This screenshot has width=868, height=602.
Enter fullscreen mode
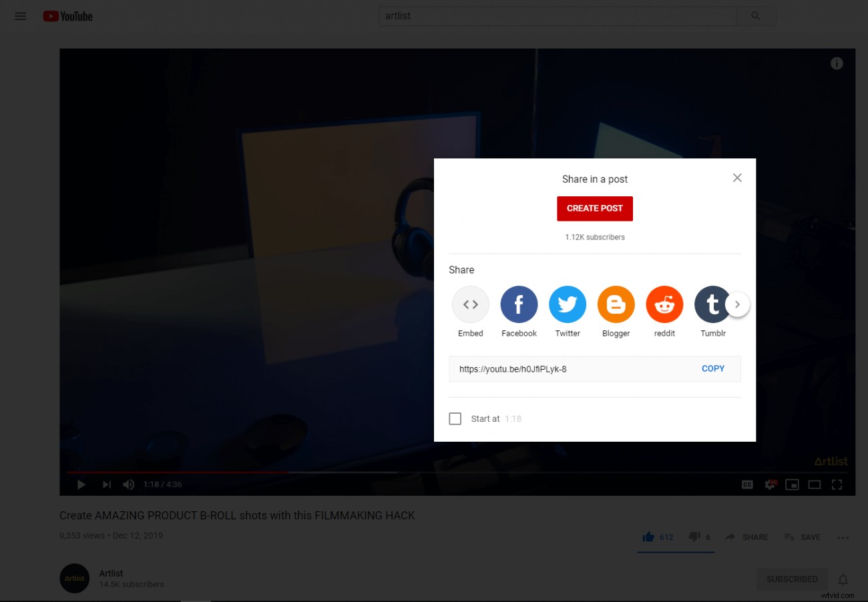837,485
